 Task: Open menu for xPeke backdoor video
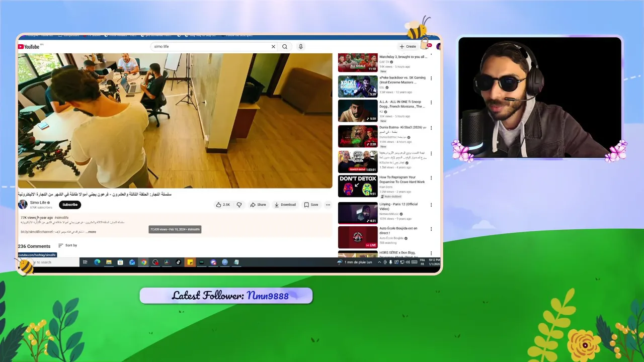[x=431, y=78]
